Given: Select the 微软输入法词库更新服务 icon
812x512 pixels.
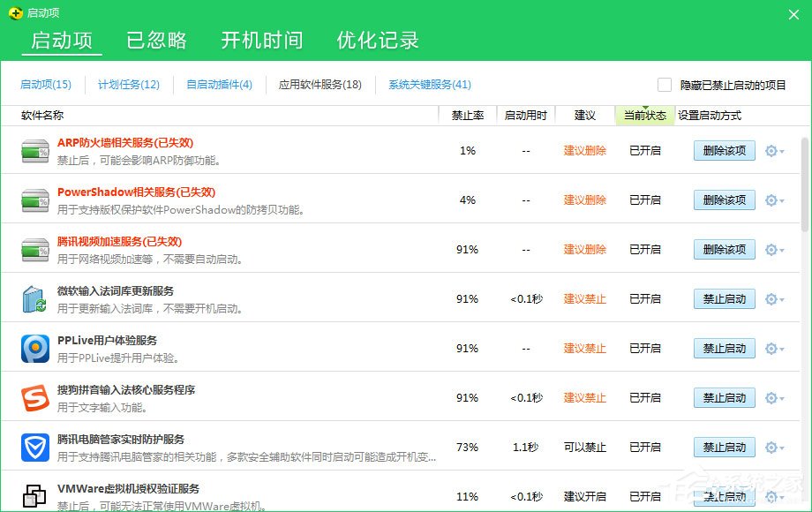Looking at the screenshot, I should click(x=34, y=298).
